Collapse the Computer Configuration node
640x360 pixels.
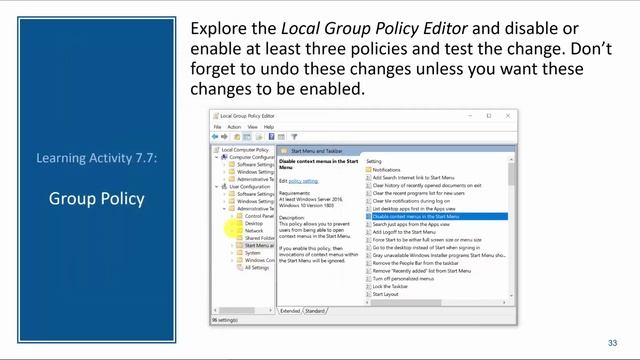[217, 157]
